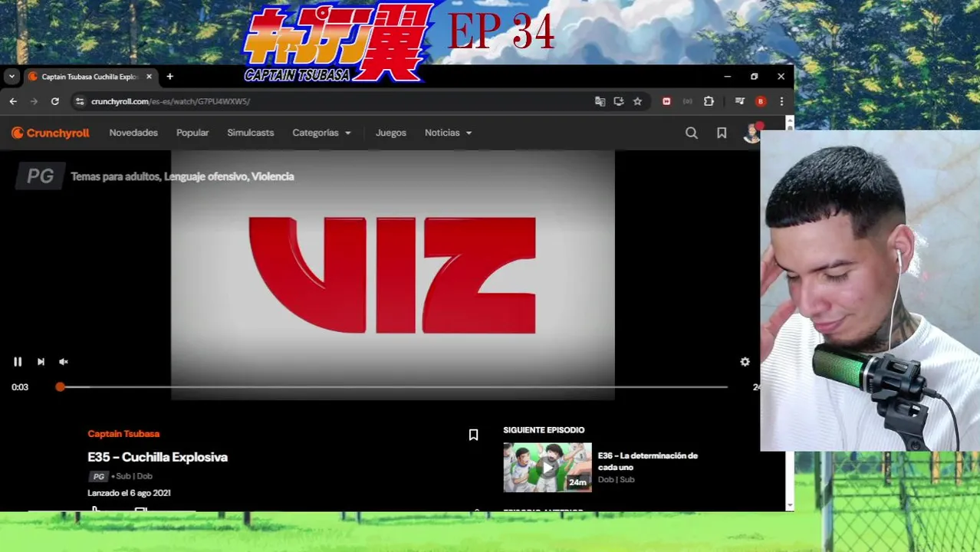The height and width of the screenshot is (552, 980).
Task: Expand Noticias dropdown
Action: (448, 133)
